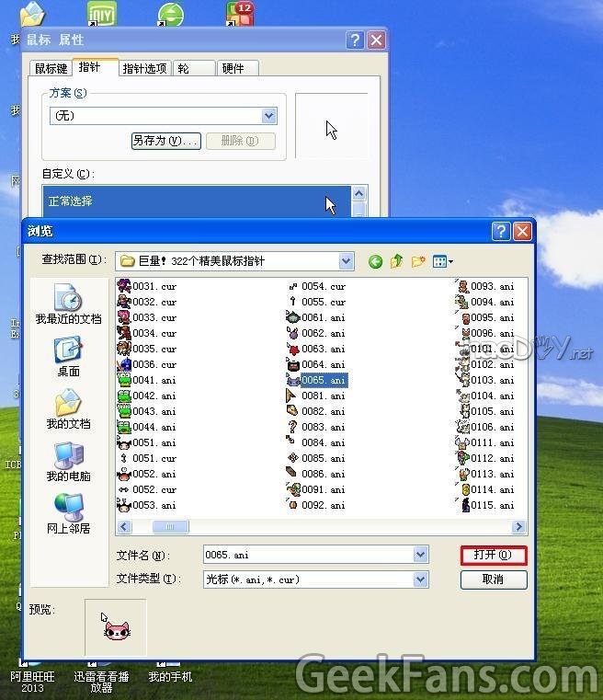Create a new folder using toolbar icon
The image size is (603, 700).
[419, 262]
